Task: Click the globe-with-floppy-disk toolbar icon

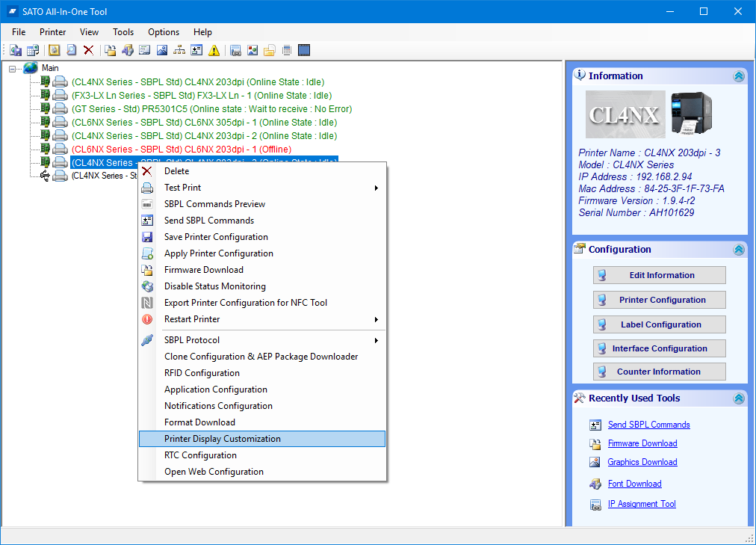Action: point(16,50)
